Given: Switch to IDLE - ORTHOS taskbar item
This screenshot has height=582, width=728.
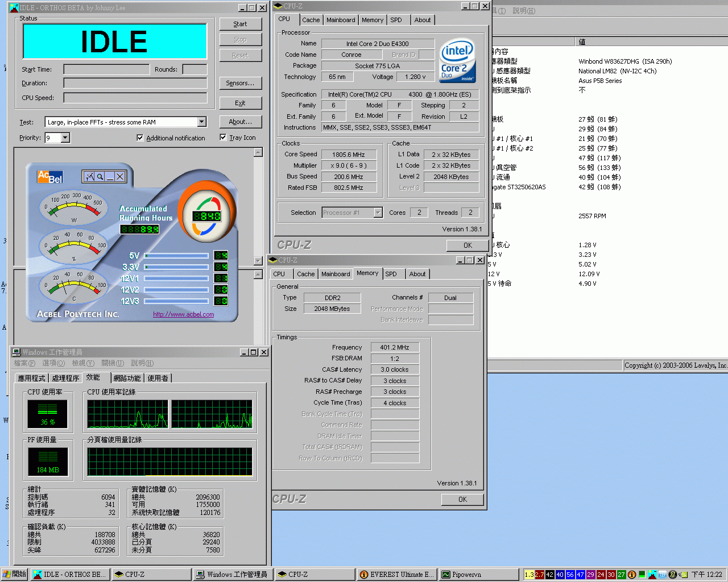Looking at the screenshot, I should point(69,575).
